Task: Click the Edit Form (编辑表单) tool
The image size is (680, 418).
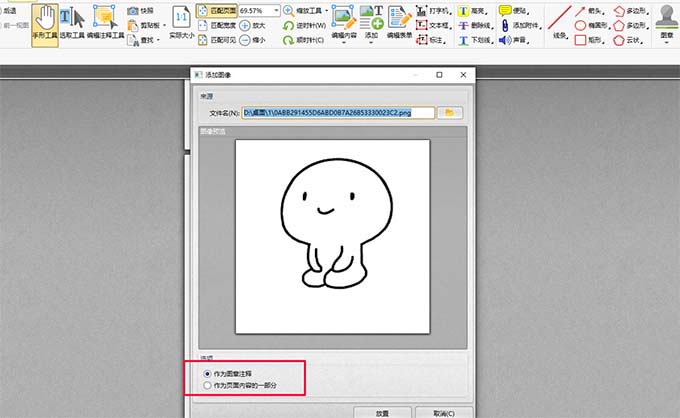Action: (400, 22)
